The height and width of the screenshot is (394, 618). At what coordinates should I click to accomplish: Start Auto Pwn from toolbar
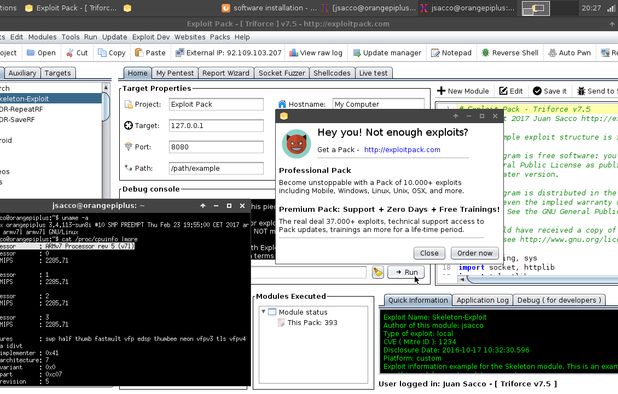coord(570,53)
